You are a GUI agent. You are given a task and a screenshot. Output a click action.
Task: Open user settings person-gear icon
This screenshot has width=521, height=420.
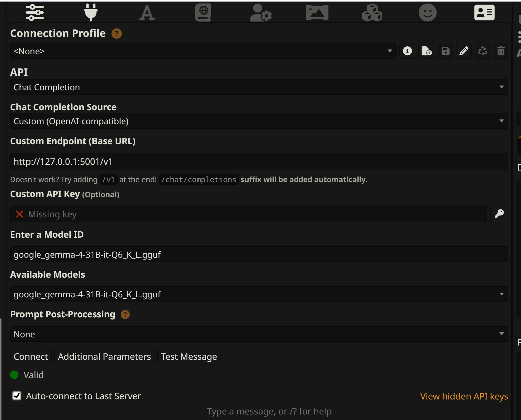point(260,12)
